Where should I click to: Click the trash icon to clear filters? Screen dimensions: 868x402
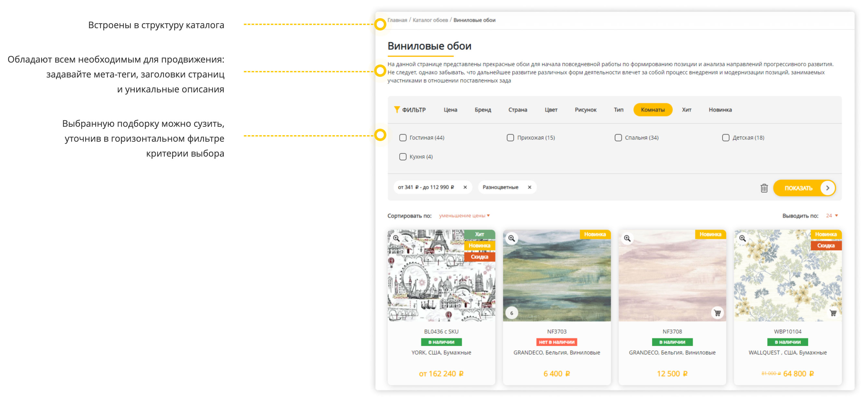(x=764, y=188)
